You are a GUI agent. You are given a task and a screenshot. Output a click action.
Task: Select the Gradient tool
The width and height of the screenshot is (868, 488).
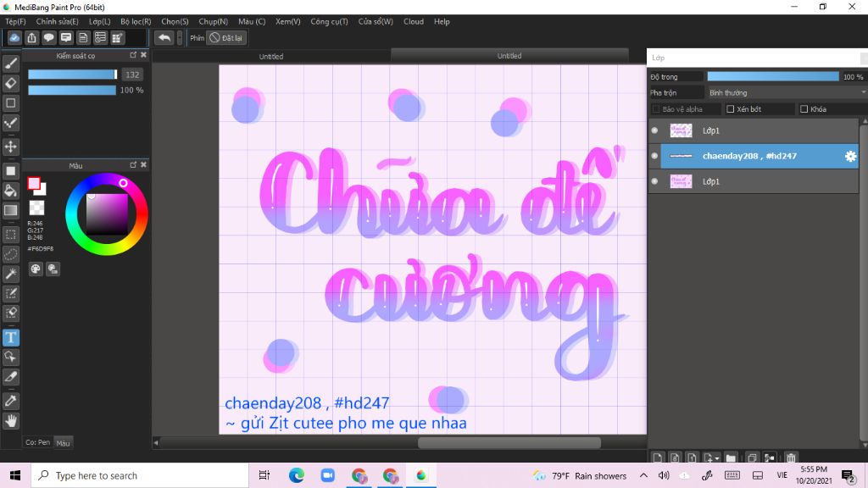pos(10,210)
